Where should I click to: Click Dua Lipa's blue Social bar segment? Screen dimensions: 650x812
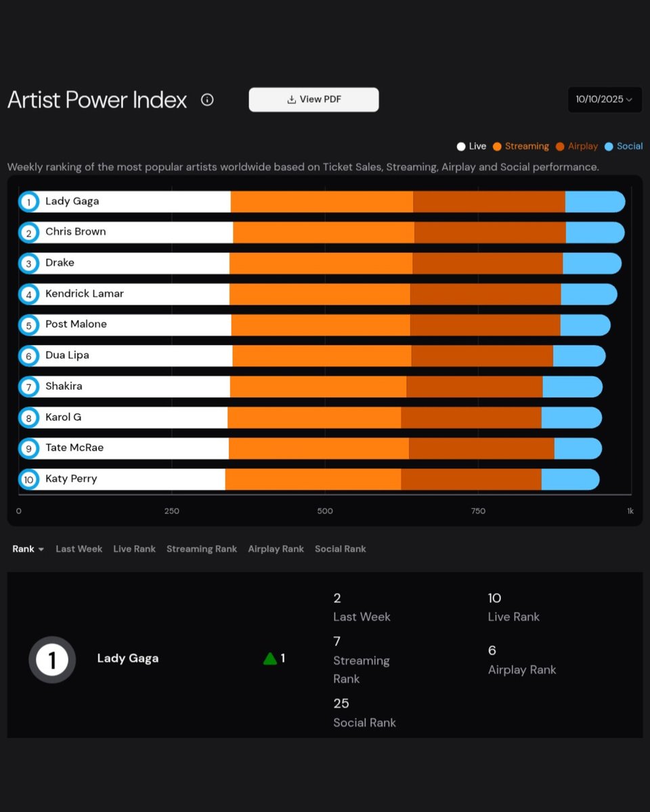pyautogui.click(x=579, y=356)
